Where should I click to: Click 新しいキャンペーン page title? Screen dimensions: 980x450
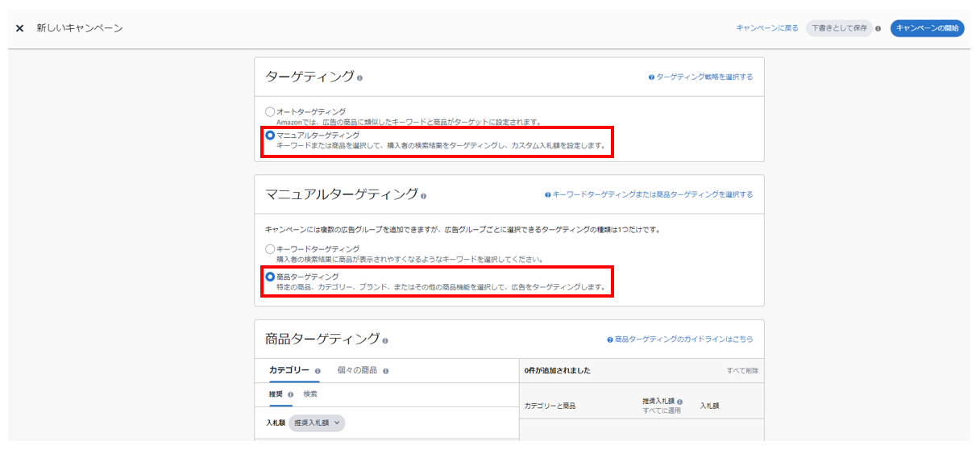[x=80, y=28]
